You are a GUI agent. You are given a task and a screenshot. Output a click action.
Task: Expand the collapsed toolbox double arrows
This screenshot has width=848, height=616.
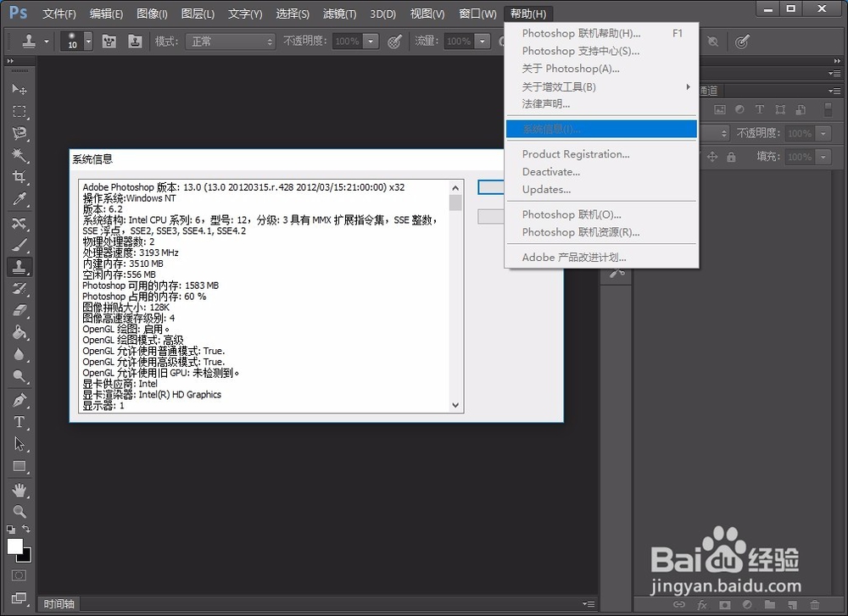click(x=9, y=61)
